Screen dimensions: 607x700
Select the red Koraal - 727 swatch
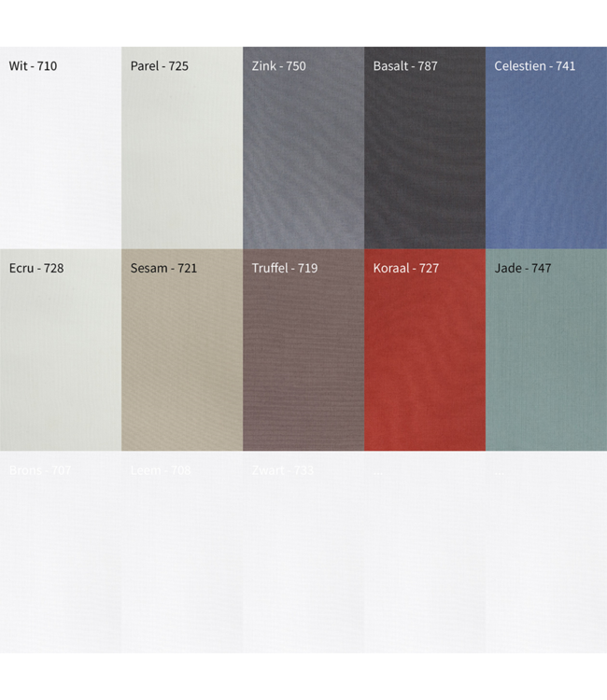click(425, 359)
